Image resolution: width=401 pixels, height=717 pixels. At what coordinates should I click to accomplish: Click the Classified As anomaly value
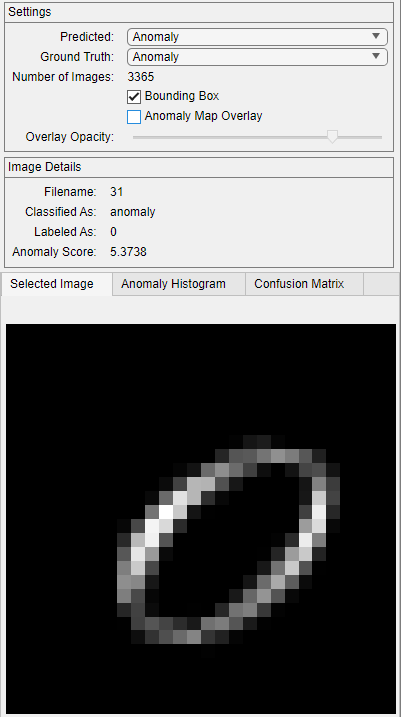pos(133,212)
